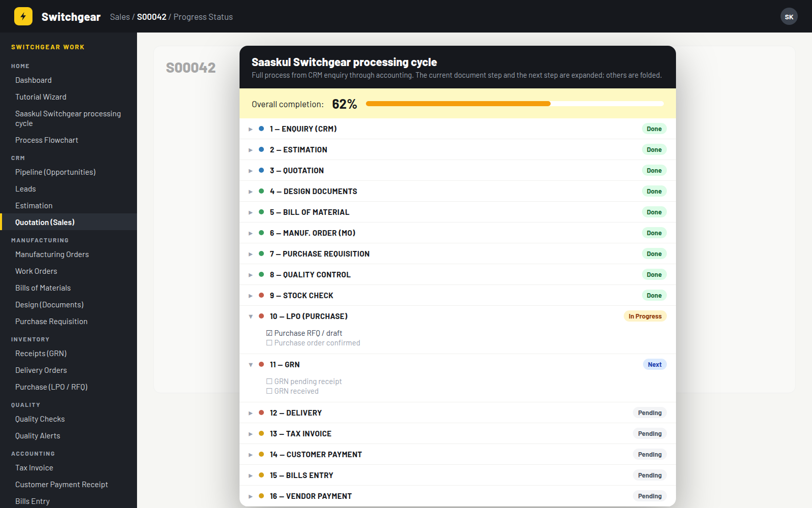Viewport: 812px width, 508px height.
Task: Open the SK user avatar menu
Action: pyautogui.click(x=789, y=17)
